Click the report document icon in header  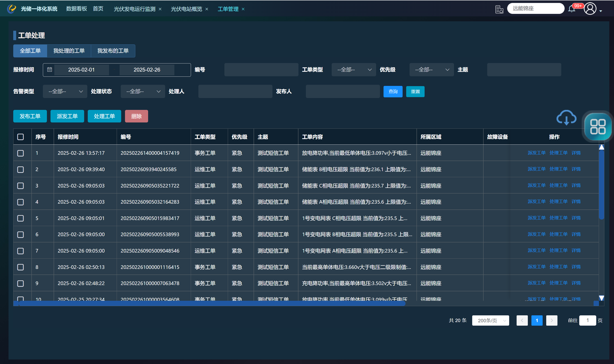point(499,9)
